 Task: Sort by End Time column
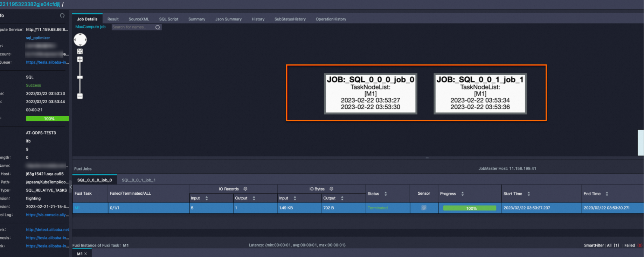[607, 194]
